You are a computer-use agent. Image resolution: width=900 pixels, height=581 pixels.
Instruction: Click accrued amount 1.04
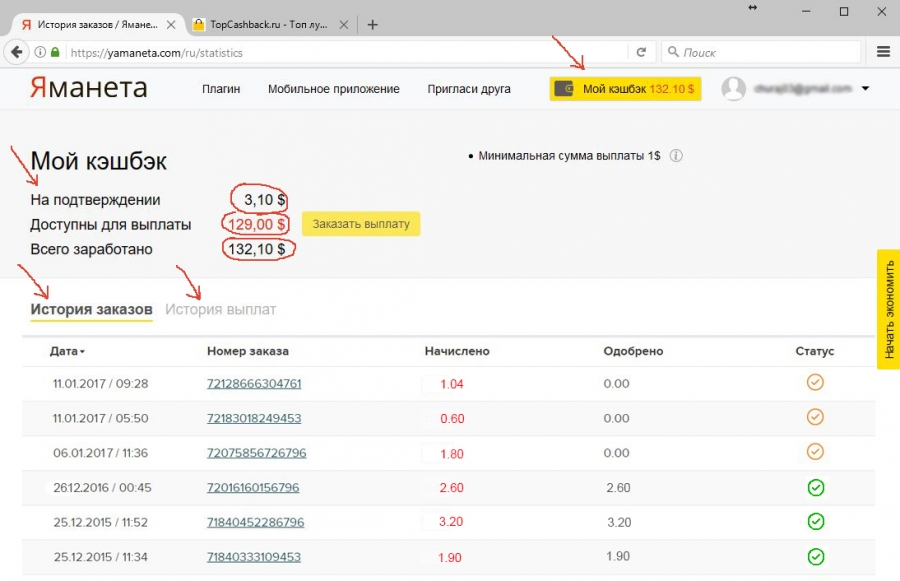[452, 384]
